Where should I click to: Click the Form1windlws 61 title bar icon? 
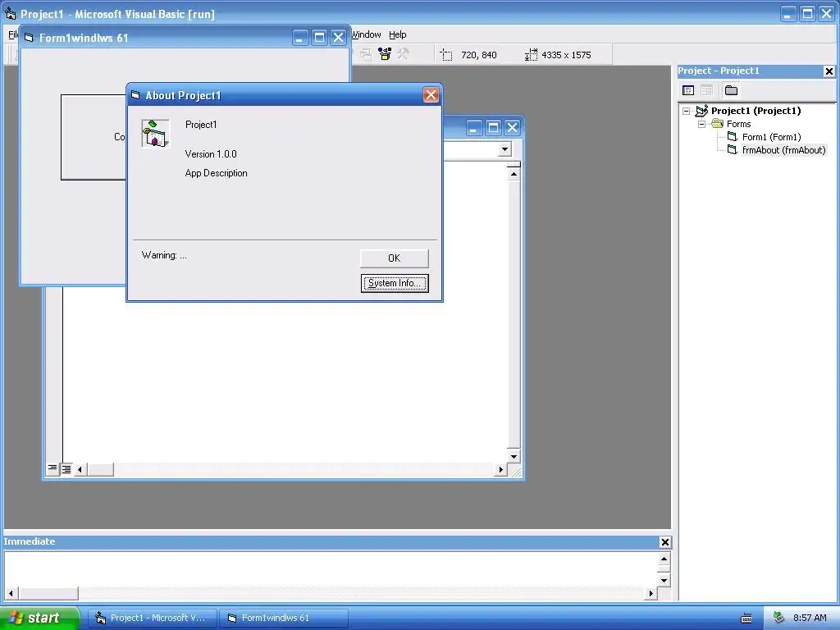tap(29, 38)
